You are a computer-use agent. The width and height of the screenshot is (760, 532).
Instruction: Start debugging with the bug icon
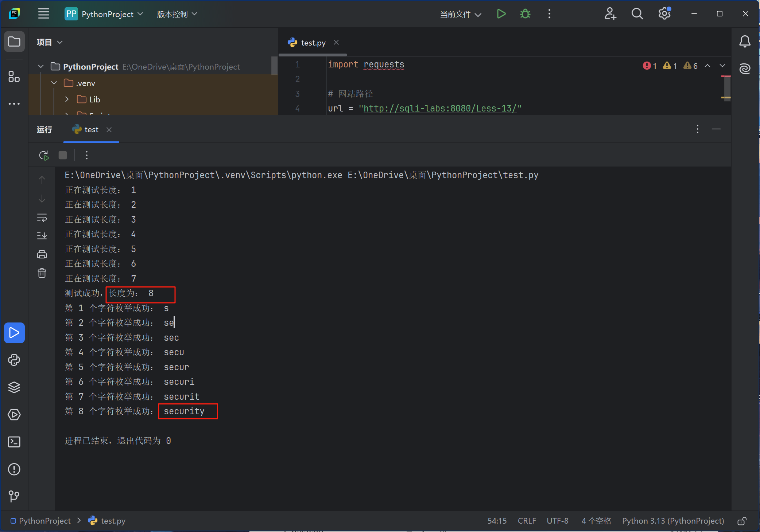point(525,14)
